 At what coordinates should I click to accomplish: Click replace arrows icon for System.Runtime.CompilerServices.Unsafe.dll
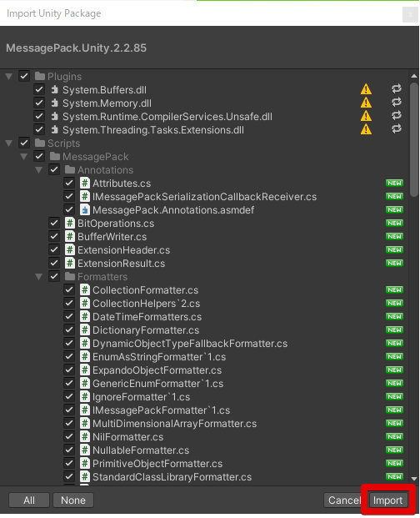pos(396,115)
